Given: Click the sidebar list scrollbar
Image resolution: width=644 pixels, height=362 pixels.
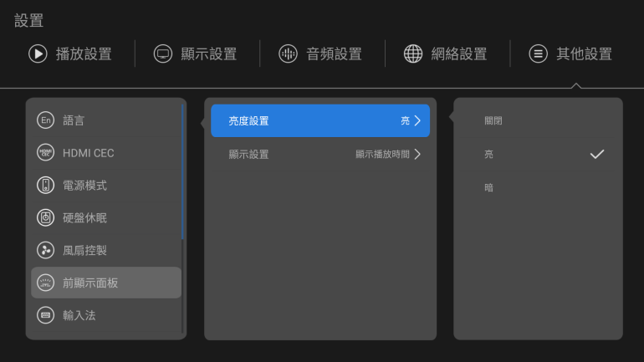Looking at the screenshot, I should pos(182,171).
